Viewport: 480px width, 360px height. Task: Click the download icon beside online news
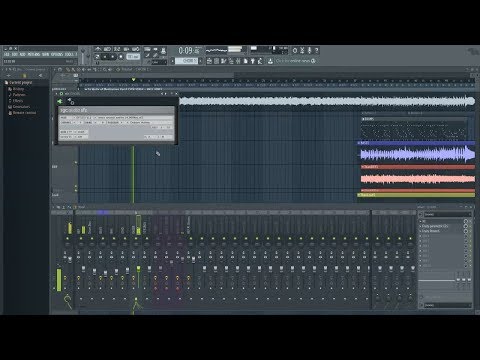270,61
